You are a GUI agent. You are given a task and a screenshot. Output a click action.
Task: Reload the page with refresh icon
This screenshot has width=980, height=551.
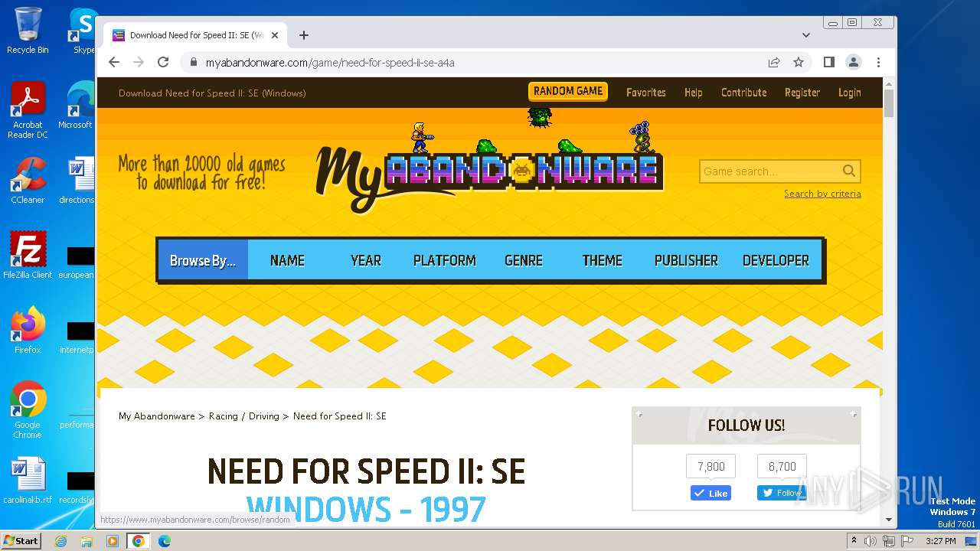point(163,62)
